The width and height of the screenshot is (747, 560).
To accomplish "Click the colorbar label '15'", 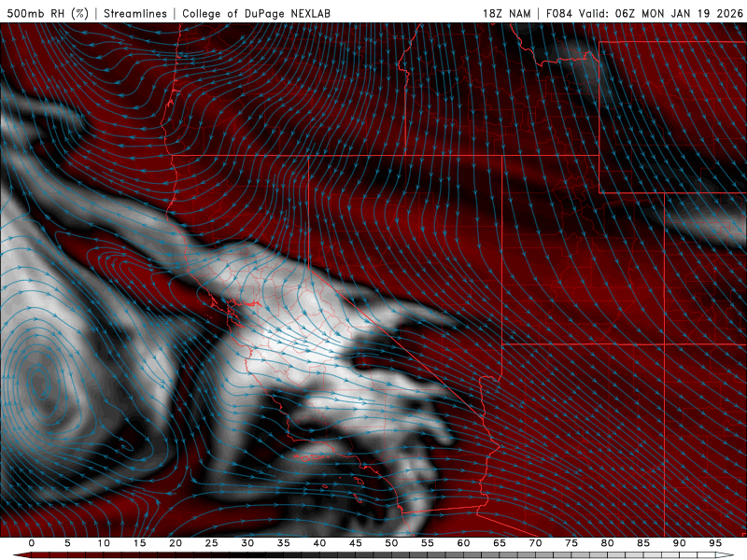I will pos(139,543).
